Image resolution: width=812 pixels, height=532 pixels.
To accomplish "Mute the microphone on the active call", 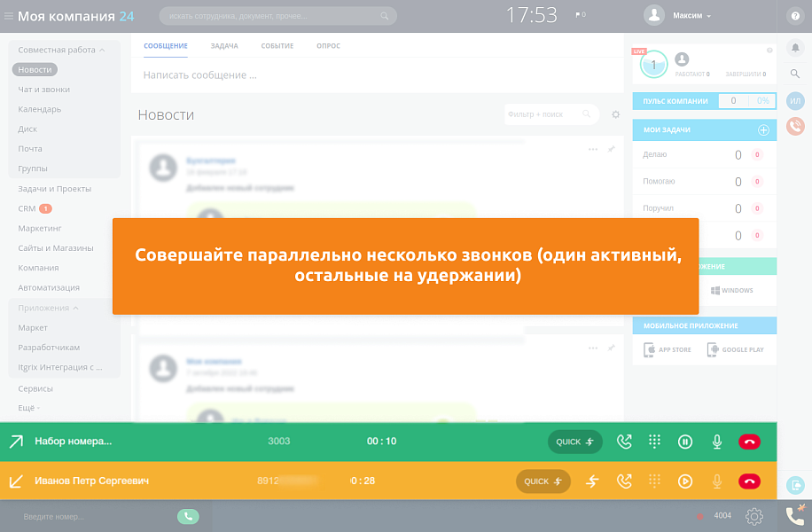I will point(716,441).
